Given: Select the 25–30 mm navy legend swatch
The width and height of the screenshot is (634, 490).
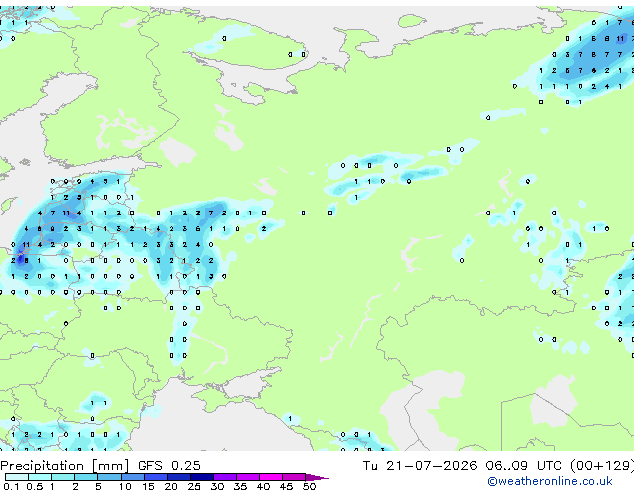Looking at the screenshot, I should pos(201,477).
